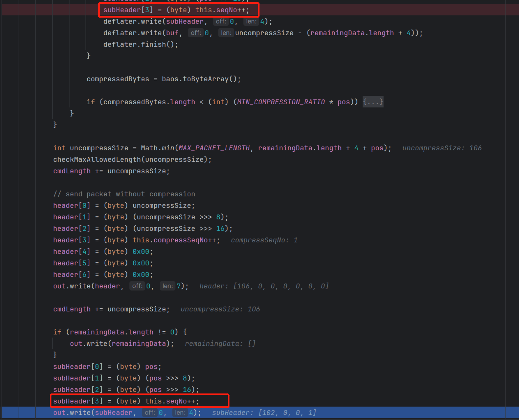Click checkMaxAllowedLength method call
The height and width of the screenshot is (420, 519).
pyautogui.click(x=97, y=160)
